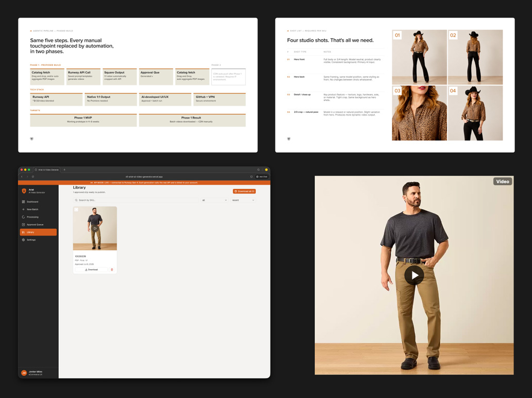Open Settings gear in app sidebar

23,240
